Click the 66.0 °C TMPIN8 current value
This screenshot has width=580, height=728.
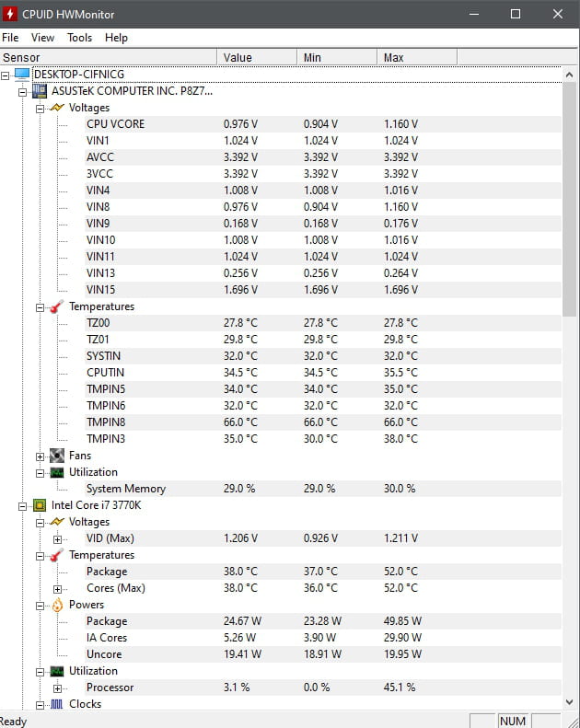click(x=240, y=422)
